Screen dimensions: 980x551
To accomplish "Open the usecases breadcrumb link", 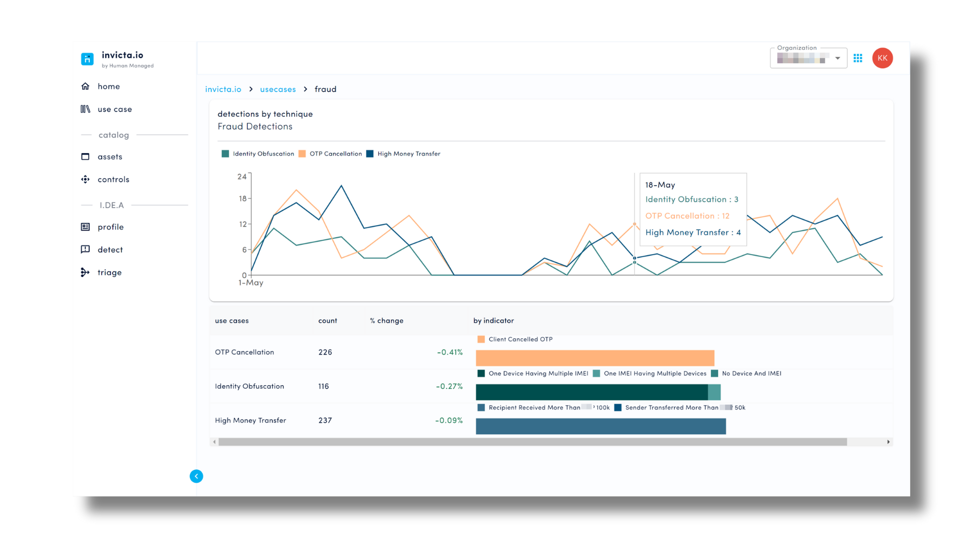I will click(x=278, y=89).
